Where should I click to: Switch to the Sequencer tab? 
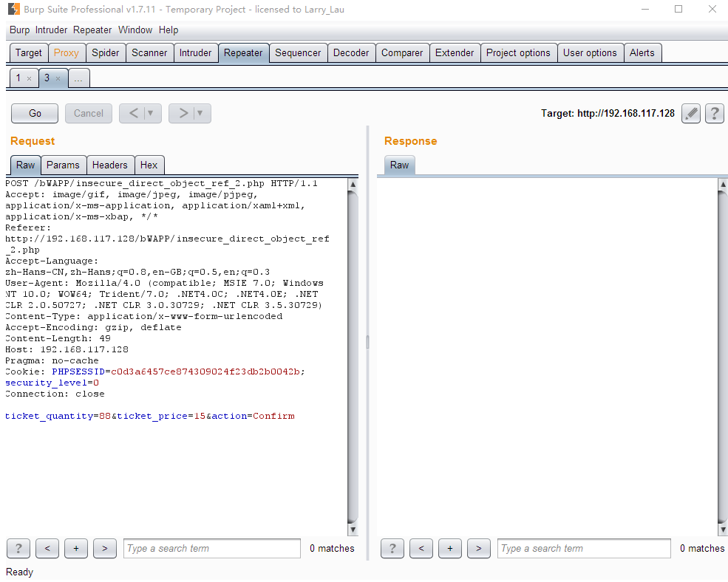click(x=298, y=53)
